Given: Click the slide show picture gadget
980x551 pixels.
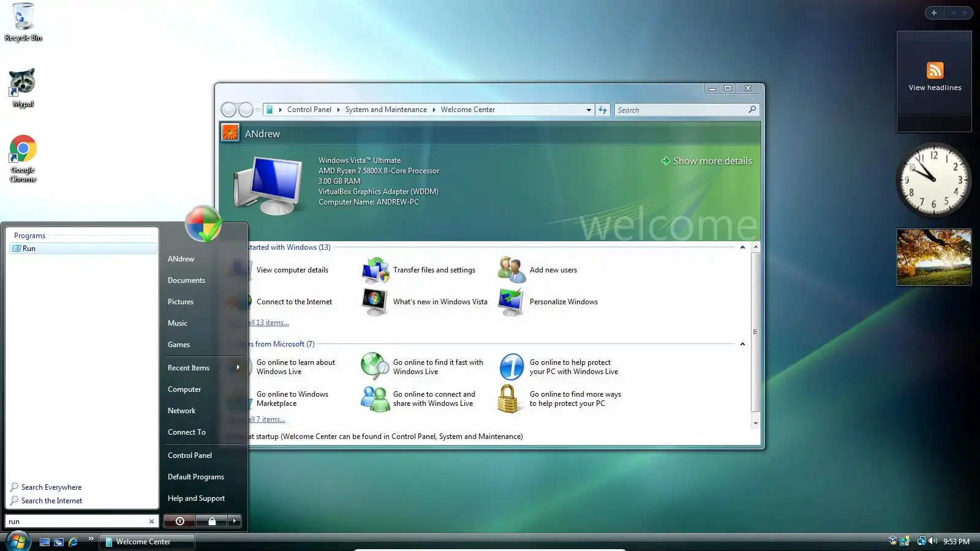Looking at the screenshot, I should click(x=934, y=257).
